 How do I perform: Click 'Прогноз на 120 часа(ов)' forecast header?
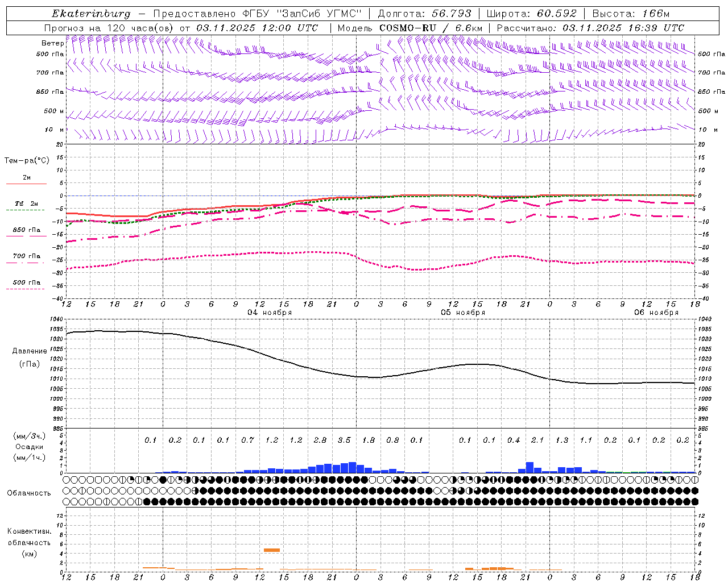click(109, 28)
